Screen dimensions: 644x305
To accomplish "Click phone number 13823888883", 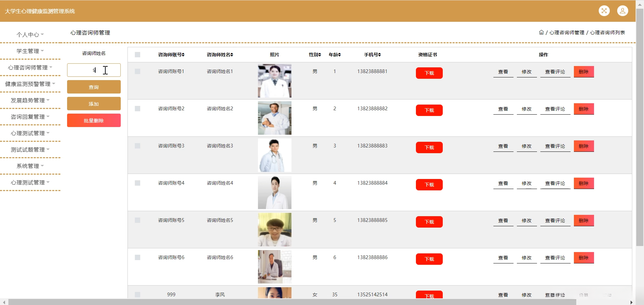I will pyautogui.click(x=372, y=146).
